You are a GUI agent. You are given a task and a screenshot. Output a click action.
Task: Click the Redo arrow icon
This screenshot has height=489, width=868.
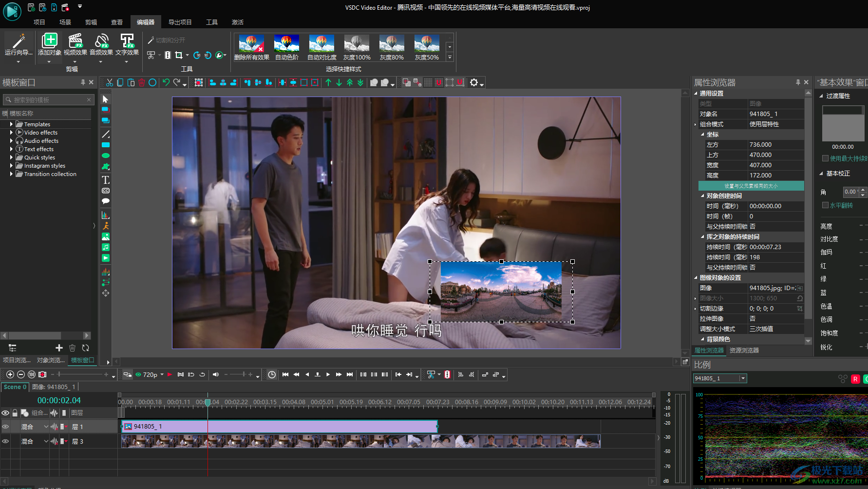coord(177,82)
